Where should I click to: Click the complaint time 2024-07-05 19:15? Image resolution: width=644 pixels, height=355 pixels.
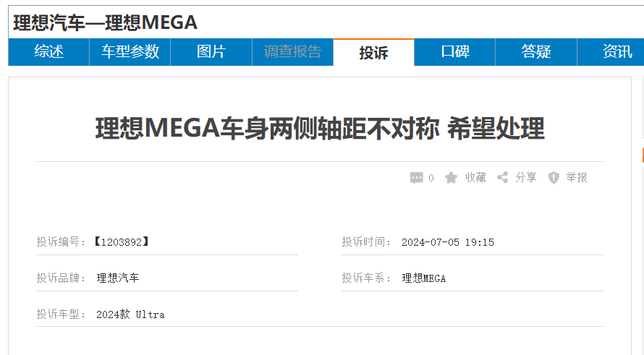448,242
